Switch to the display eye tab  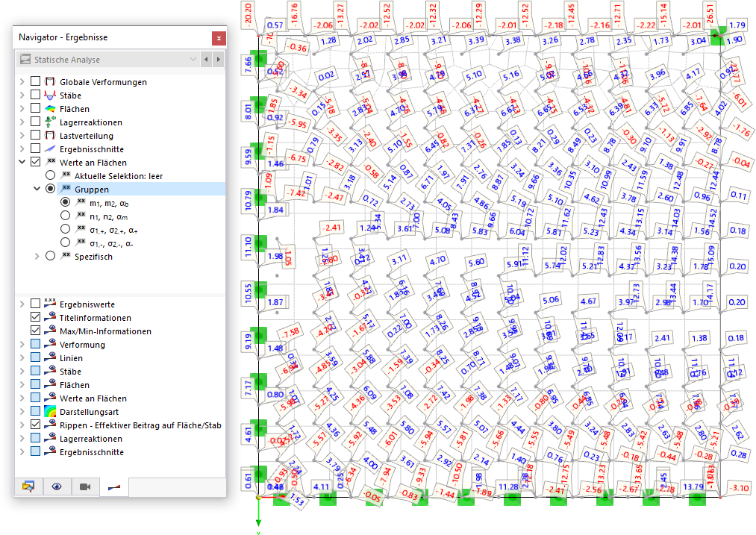tap(57, 486)
